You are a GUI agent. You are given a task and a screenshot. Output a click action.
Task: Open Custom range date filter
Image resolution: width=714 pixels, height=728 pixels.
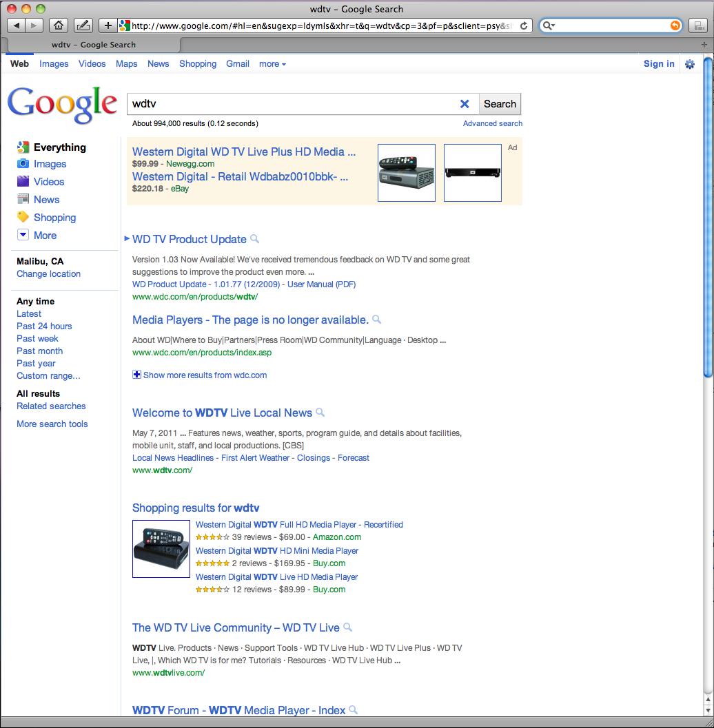coord(48,375)
